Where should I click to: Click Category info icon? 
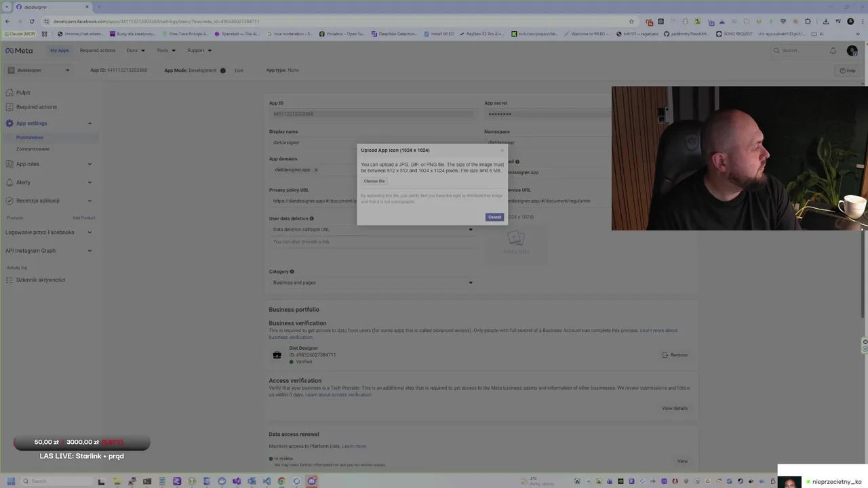(292, 272)
